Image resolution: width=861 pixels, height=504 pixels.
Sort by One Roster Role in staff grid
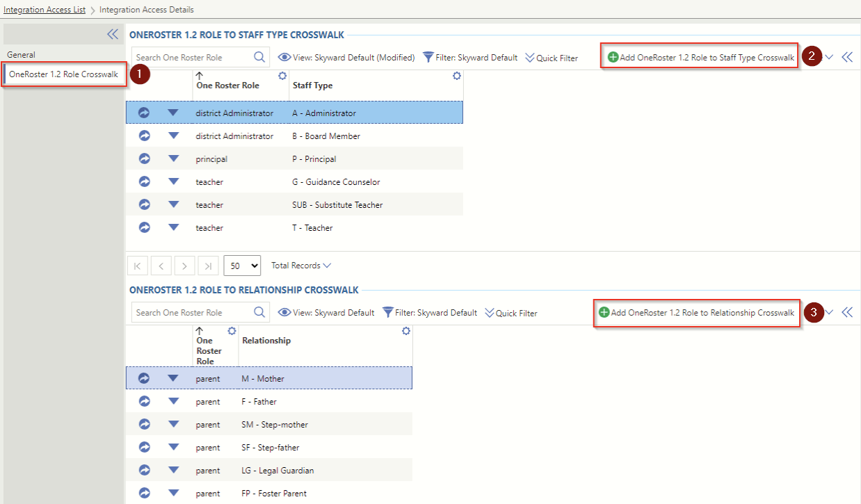point(227,86)
